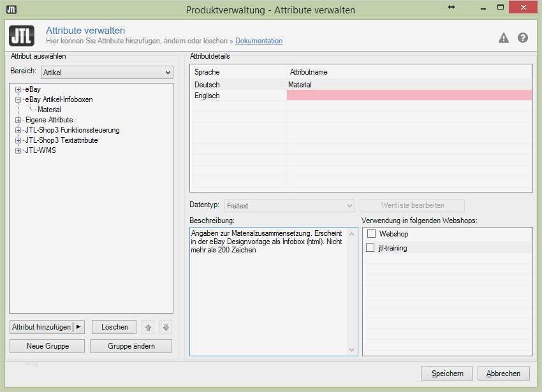Select JTL-WMS group label
The height and width of the screenshot is (392, 542).
40,150
